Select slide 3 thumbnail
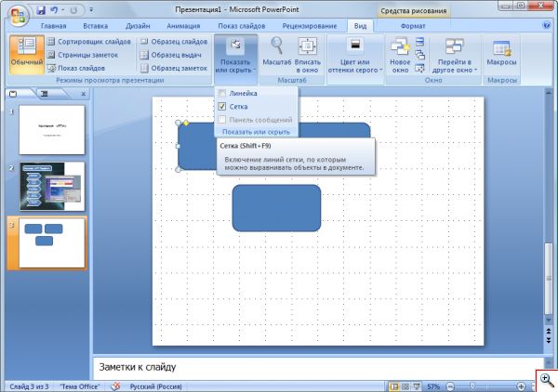 [x=52, y=243]
